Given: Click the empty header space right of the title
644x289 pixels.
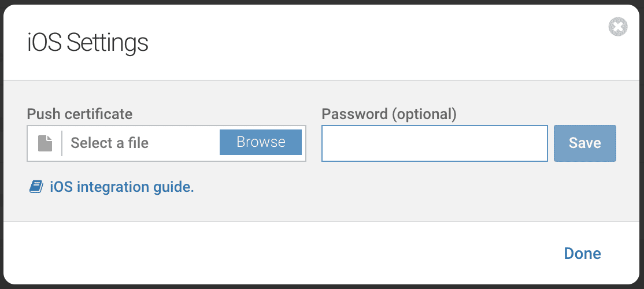Looking at the screenshot, I should [x=376, y=43].
